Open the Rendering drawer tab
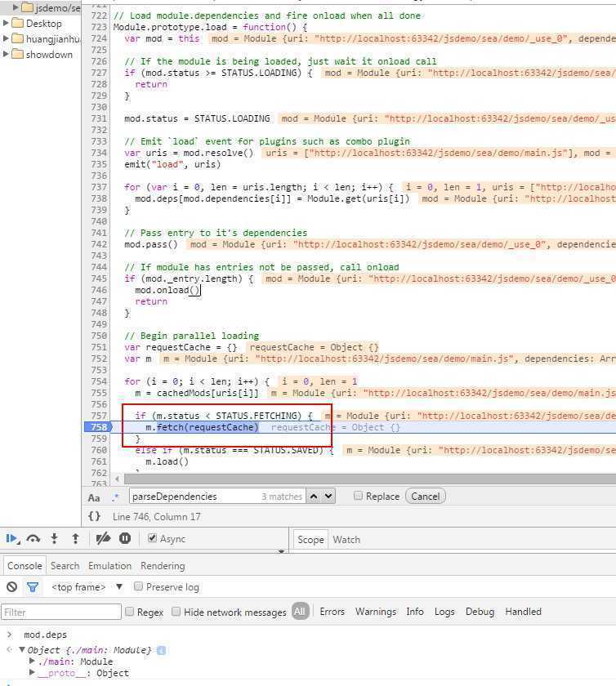The width and height of the screenshot is (616, 686). (x=163, y=566)
